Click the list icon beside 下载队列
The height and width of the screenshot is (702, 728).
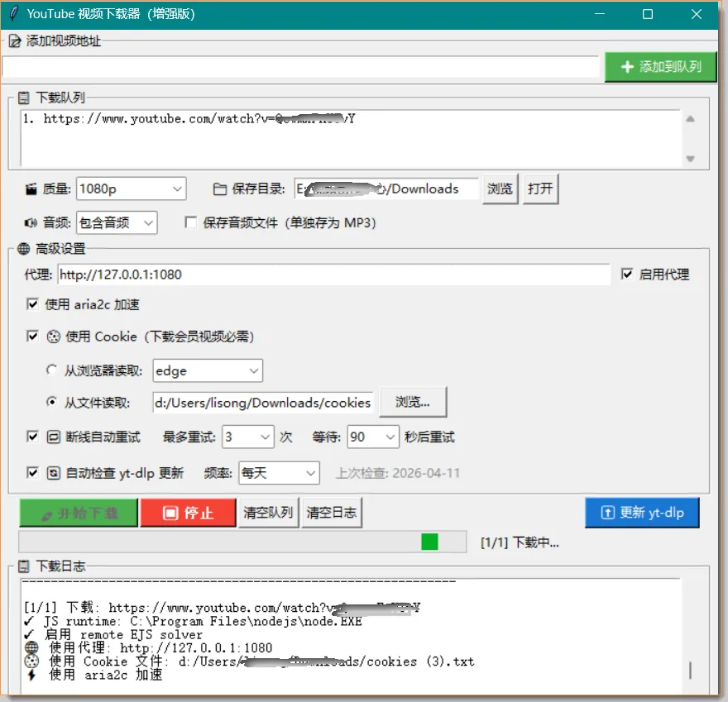tap(23, 98)
